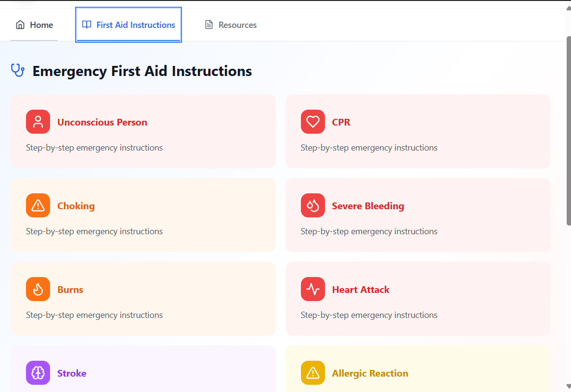Image resolution: width=571 pixels, height=392 pixels.
Task: Go to the Home tab
Action: click(x=34, y=25)
